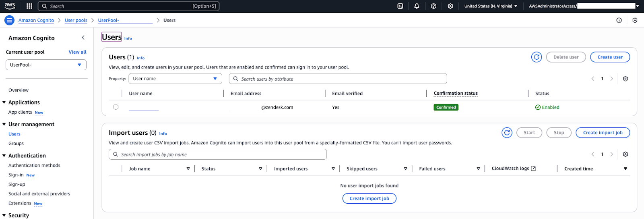Click the Create user button
Screen dimensions: 644x219
[610, 57]
